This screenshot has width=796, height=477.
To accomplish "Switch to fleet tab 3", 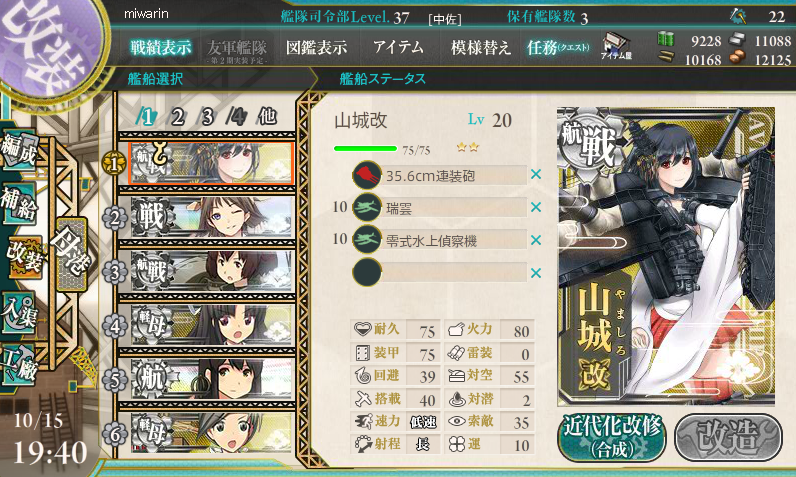I will tap(207, 117).
